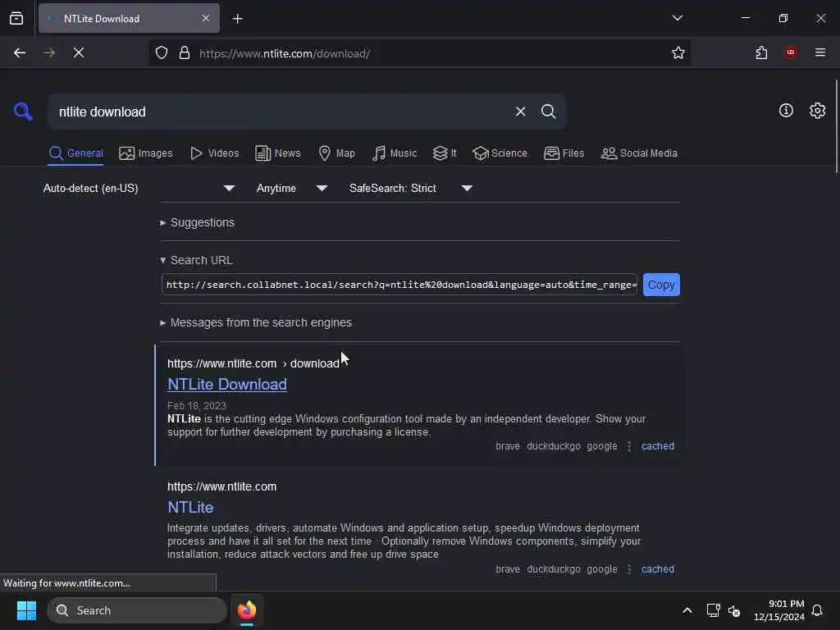Open a new tab with plus button
Viewport: 840px width, 630px height.
point(237,19)
